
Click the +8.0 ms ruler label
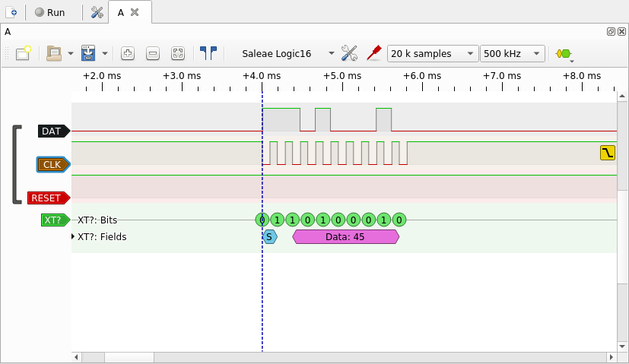pyautogui.click(x=582, y=76)
